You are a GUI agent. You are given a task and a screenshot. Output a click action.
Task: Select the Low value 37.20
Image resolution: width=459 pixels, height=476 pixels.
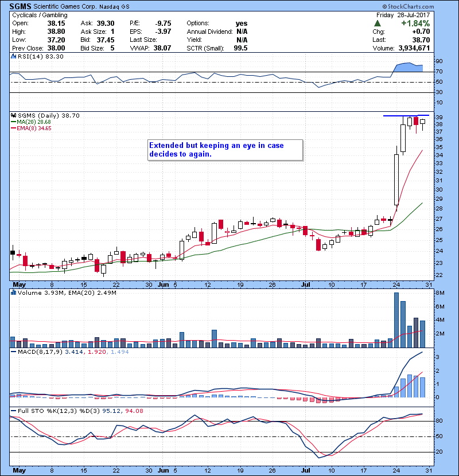point(56,40)
